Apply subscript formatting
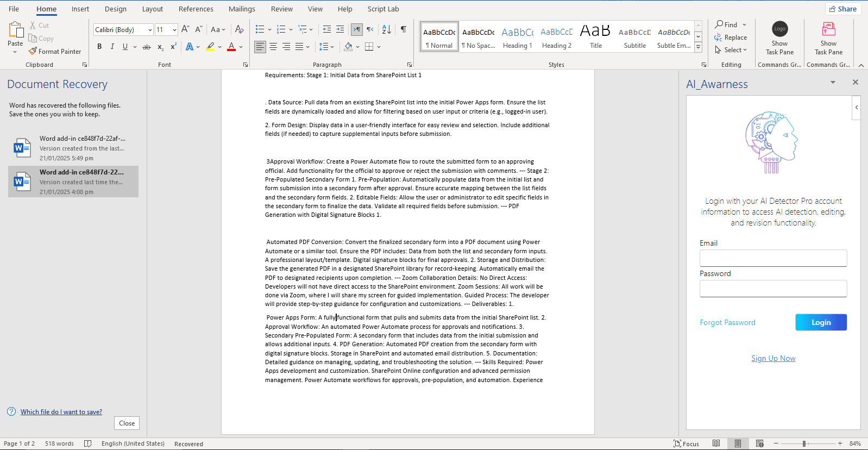 (160, 47)
